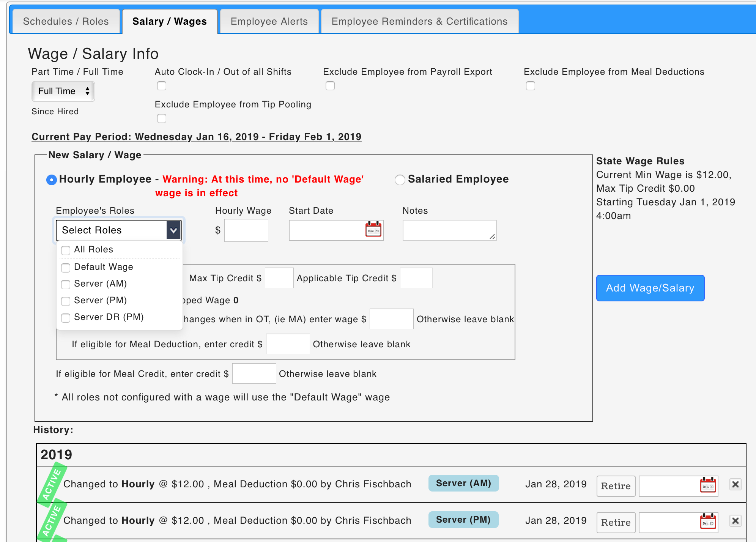Click the Select Roles dropdown arrow
Image resolution: width=756 pixels, height=542 pixels.
point(173,230)
